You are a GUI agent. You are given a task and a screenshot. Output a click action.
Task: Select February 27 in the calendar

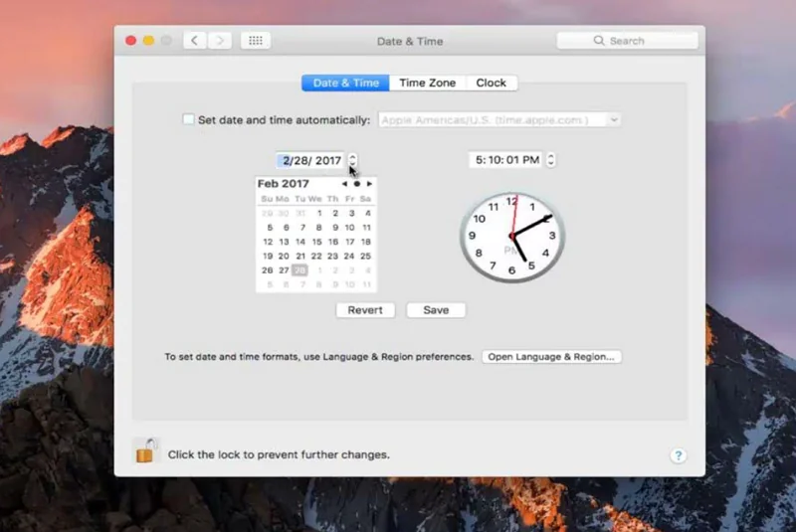pos(284,270)
